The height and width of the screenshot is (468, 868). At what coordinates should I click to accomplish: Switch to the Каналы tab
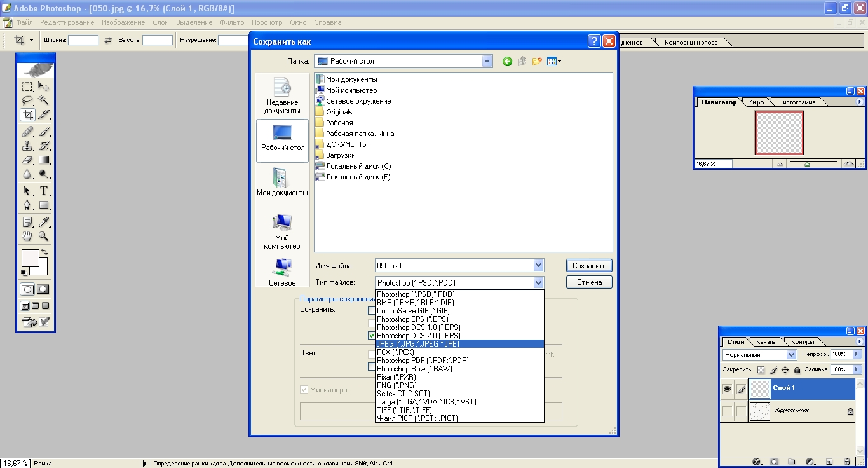(766, 342)
